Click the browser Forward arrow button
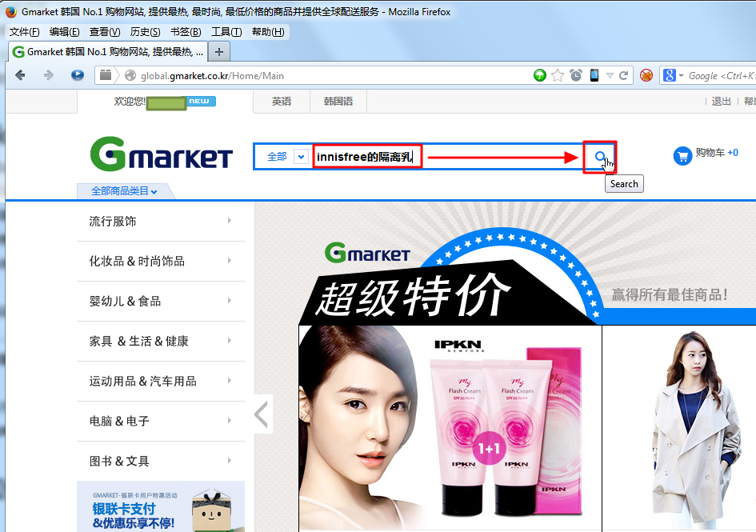The height and width of the screenshot is (532, 756). click(x=48, y=75)
